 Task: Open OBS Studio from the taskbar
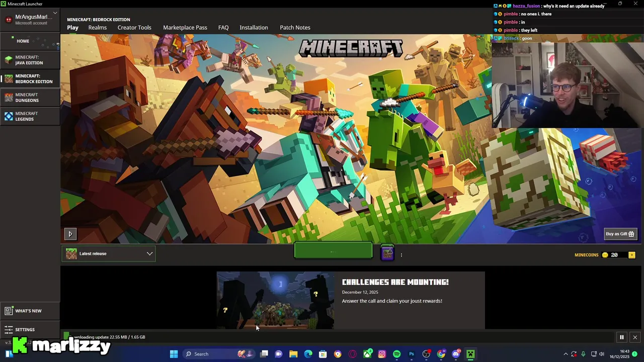tap(426, 354)
